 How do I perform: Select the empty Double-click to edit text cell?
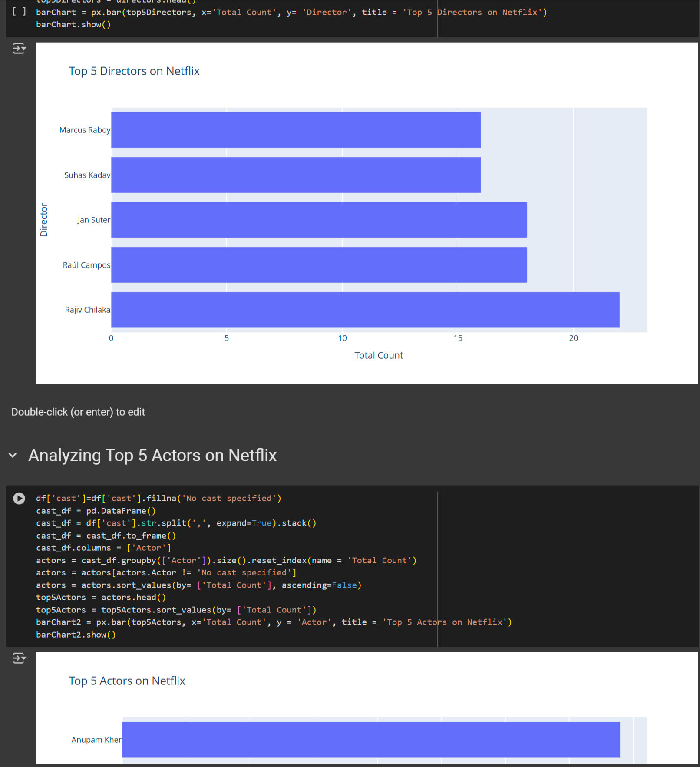coord(78,412)
